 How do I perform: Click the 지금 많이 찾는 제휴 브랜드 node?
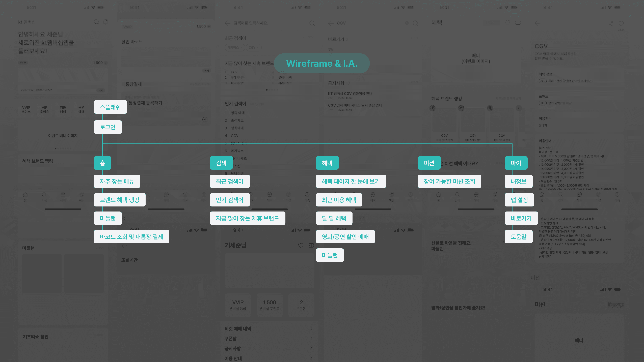248,218
